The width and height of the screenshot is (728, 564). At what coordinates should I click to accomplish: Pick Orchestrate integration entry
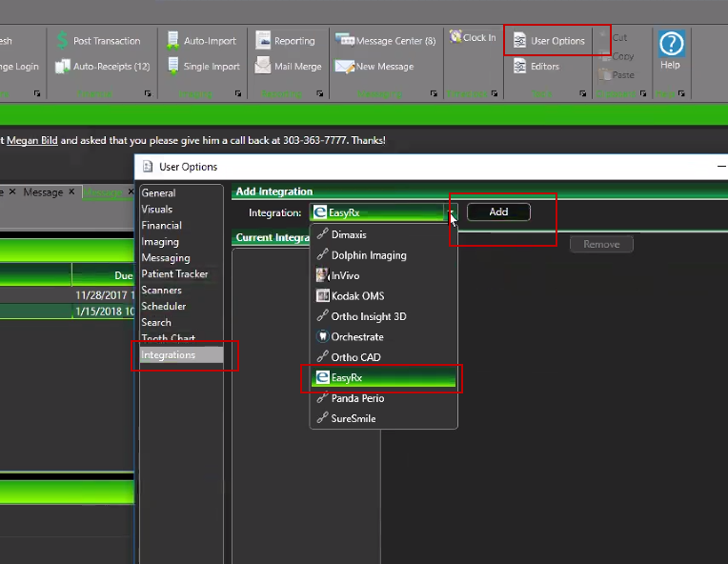pos(383,336)
